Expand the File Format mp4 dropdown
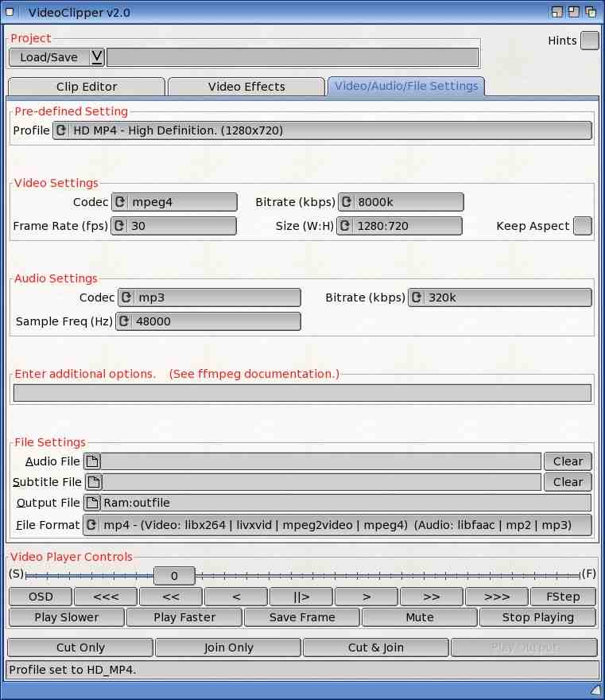Viewport: 605px width, 700px height. coord(338,525)
